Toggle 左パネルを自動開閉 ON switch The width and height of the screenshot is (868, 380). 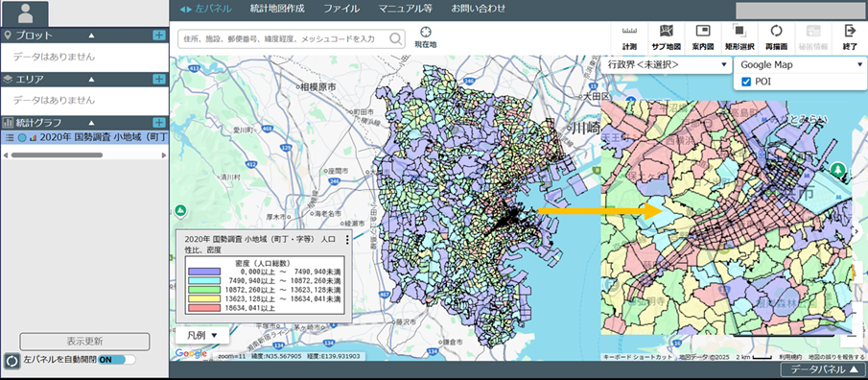point(117,360)
